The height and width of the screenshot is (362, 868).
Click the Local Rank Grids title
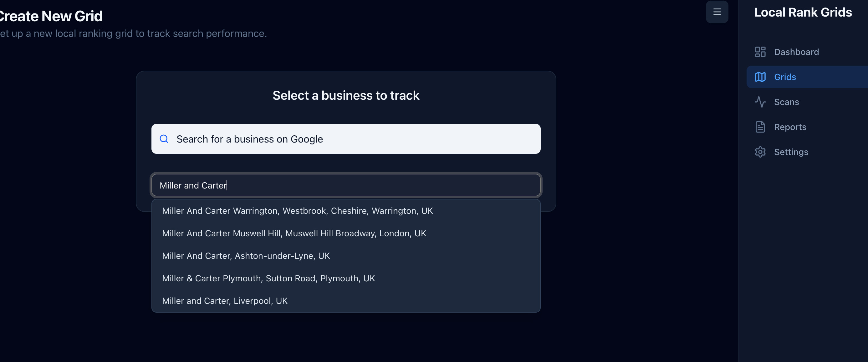(x=803, y=12)
